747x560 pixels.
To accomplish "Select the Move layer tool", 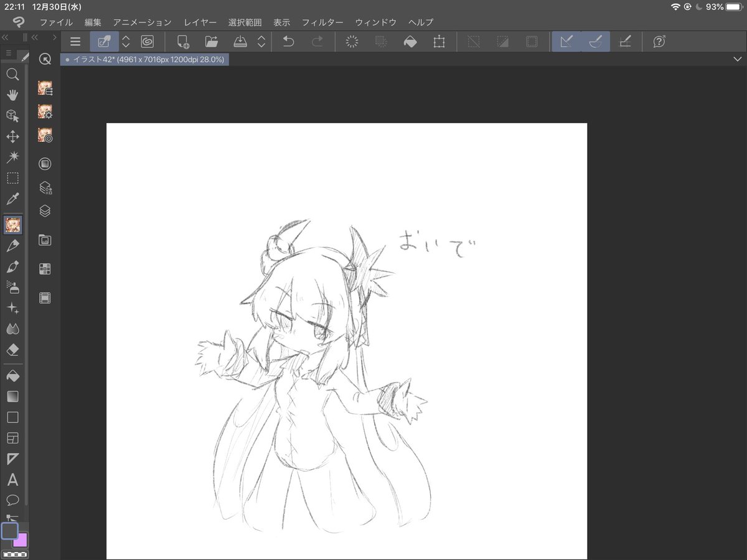I will pos(12,136).
